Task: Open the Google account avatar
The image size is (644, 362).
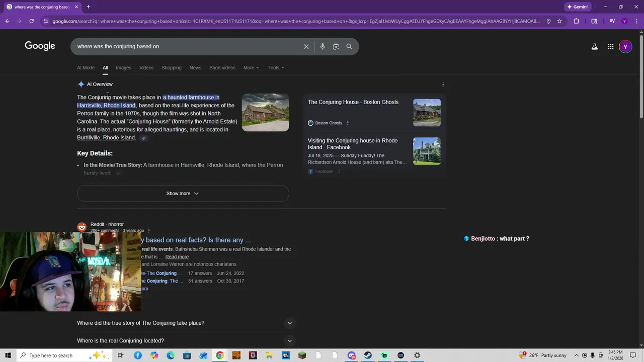Action: [625, 47]
